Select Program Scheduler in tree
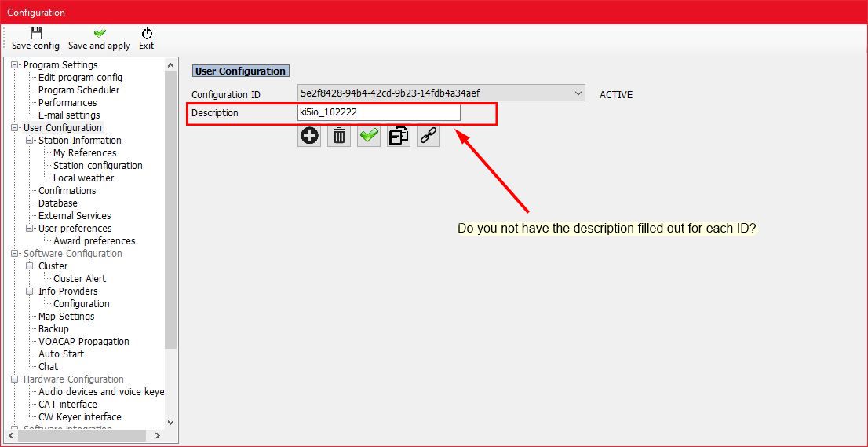Screen dimensions: 868x447 point(78,90)
